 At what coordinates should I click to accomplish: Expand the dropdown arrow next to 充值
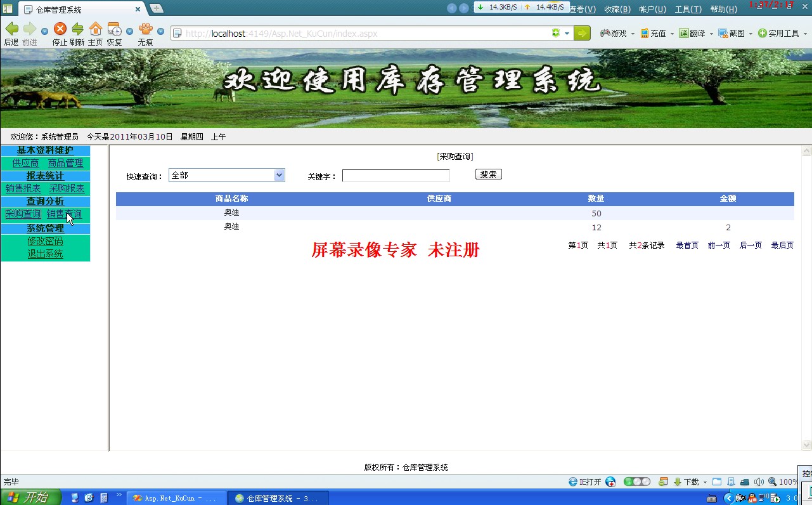(672, 34)
